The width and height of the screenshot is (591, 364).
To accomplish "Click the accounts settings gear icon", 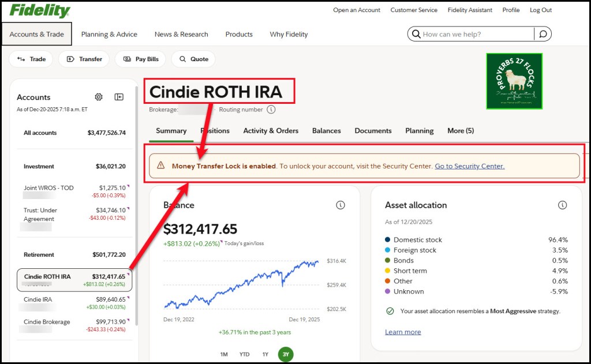I will (x=99, y=97).
